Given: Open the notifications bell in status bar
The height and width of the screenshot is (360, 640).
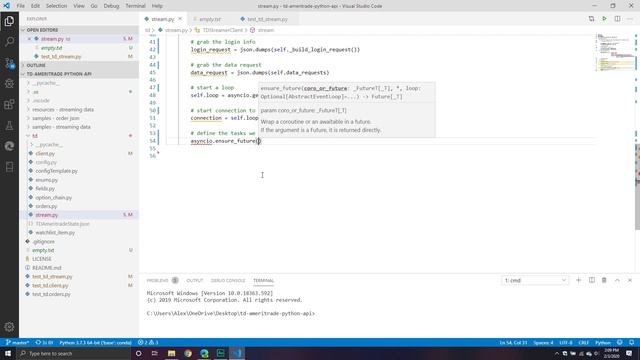Looking at the screenshot, I should pyautogui.click(x=631, y=342).
